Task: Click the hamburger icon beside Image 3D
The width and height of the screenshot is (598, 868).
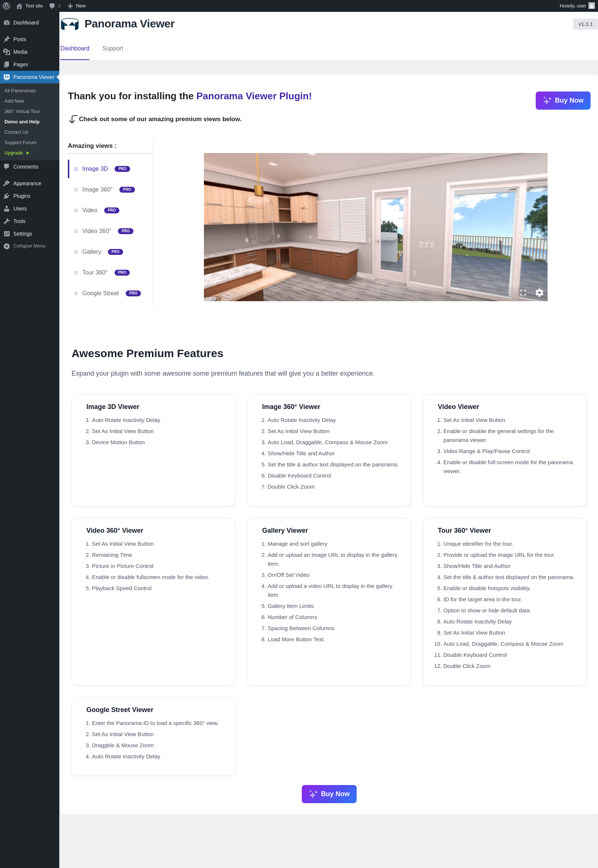Action: tap(76, 169)
